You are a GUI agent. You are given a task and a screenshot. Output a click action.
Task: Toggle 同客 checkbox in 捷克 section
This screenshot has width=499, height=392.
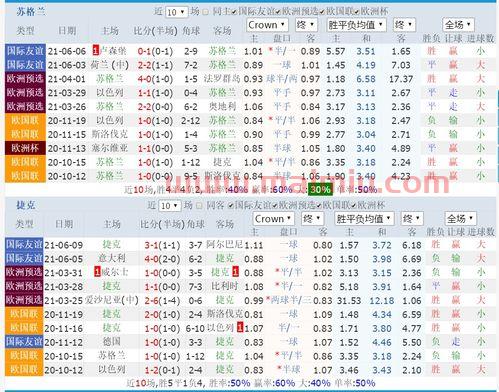(x=199, y=206)
